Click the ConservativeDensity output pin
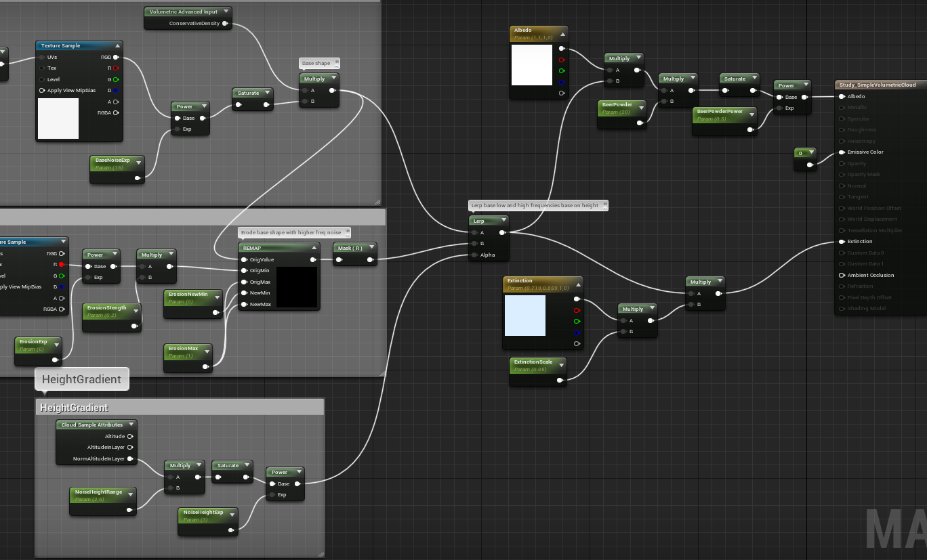The image size is (927, 560). tap(225, 23)
